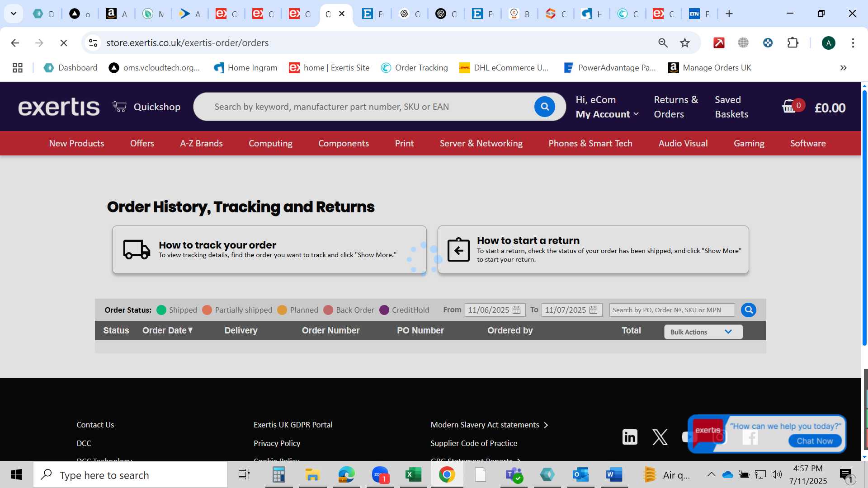The width and height of the screenshot is (868, 488).
Task: Open A-Z Brands menu
Action: [201, 143]
